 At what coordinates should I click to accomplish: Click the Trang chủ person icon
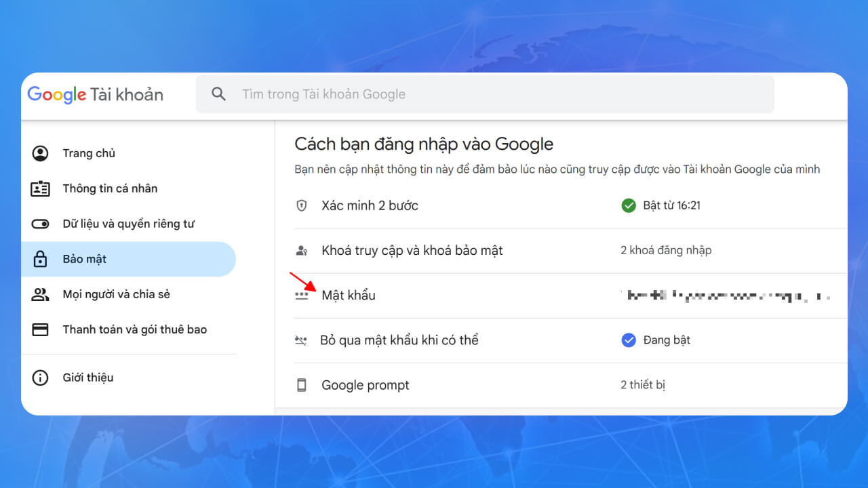(41, 153)
